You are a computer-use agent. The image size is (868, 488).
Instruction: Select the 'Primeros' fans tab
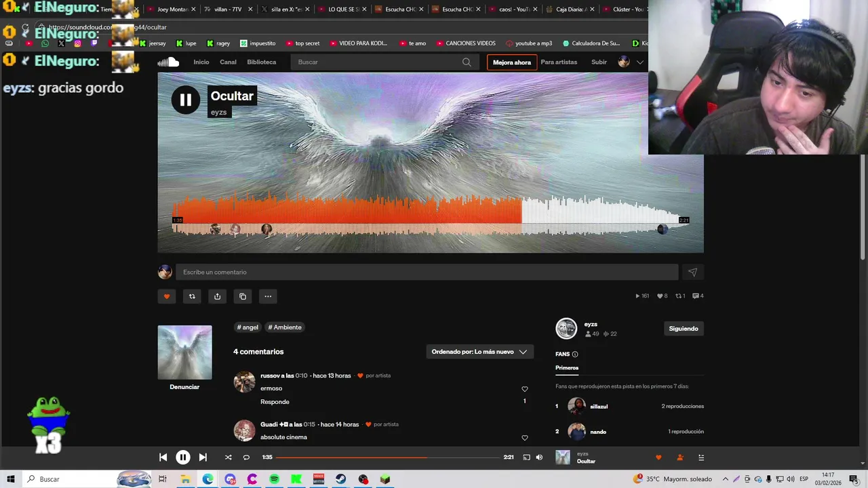coord(567,368)
